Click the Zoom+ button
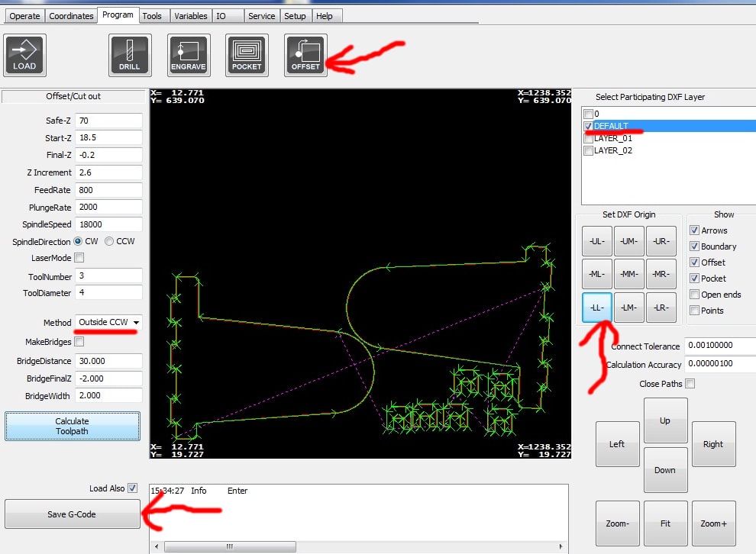Screen dimensions: 756x554 (713, 523)
